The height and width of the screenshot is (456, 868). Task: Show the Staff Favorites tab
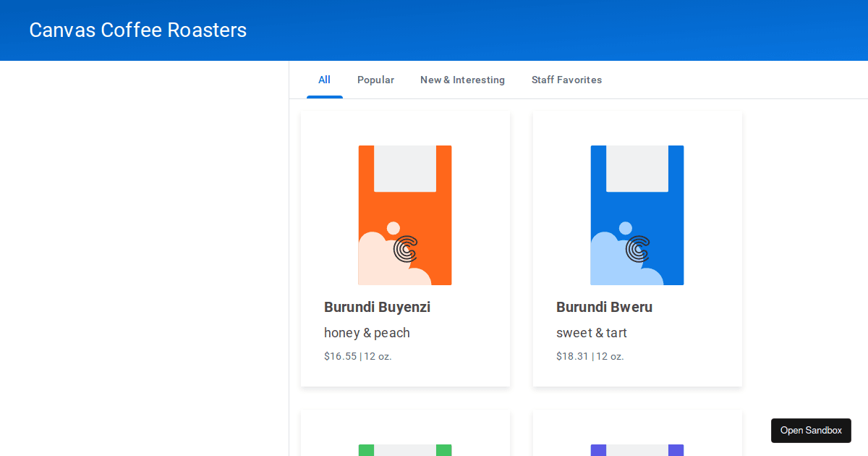566,80
